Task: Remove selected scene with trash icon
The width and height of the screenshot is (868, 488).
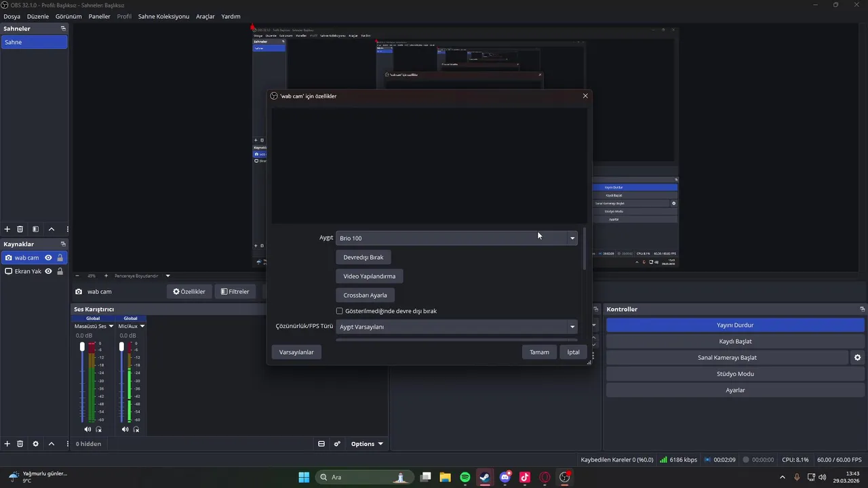Action: 20,229
